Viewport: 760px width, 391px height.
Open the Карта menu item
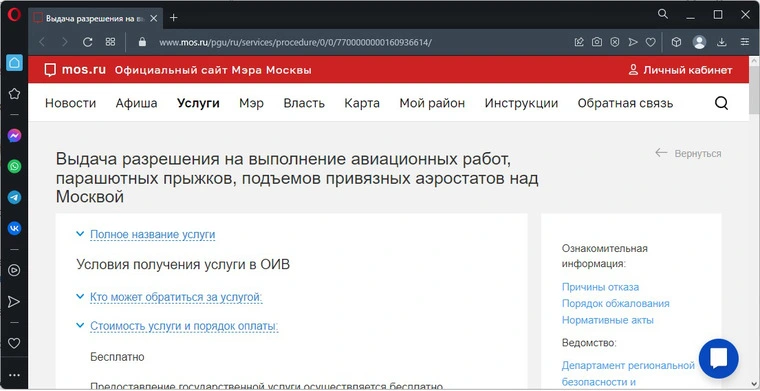pyautogui.click(x=362, y=103)
